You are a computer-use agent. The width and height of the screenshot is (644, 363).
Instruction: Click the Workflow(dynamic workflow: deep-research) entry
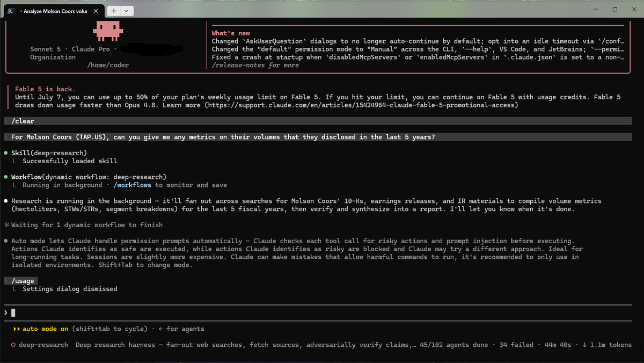pos(89,177)
